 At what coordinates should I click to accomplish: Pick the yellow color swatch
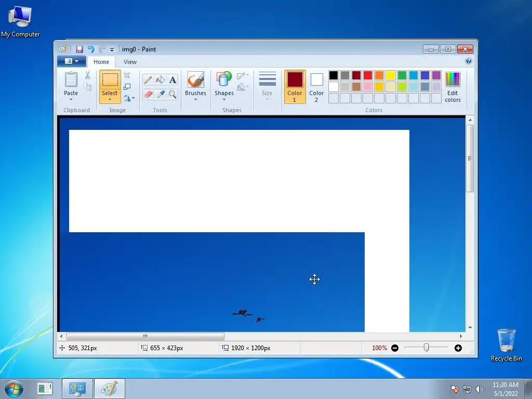[x=391, y=75]
